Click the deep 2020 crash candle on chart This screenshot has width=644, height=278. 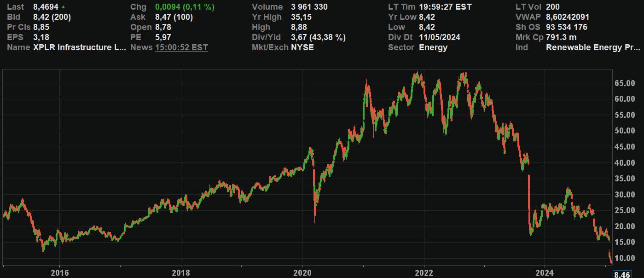click(x=315, y=198)
